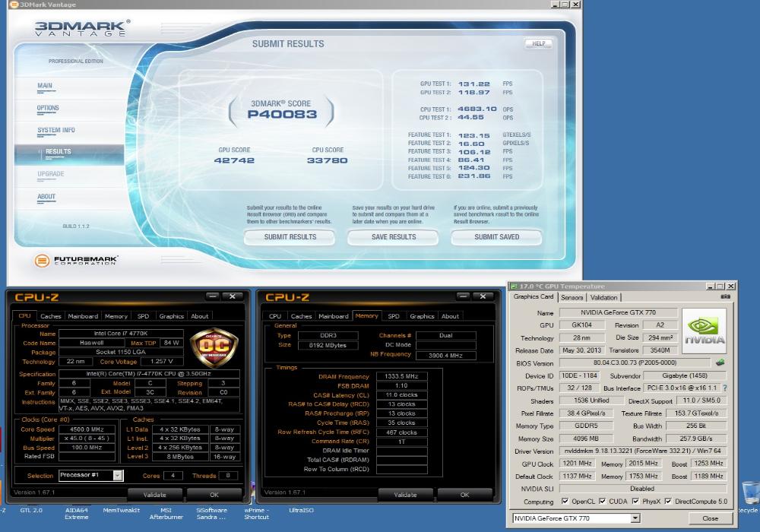Open Graphics tab in right CPU-Z window
The width and height of the screenshot is (760, 532).
coord(422,316)
